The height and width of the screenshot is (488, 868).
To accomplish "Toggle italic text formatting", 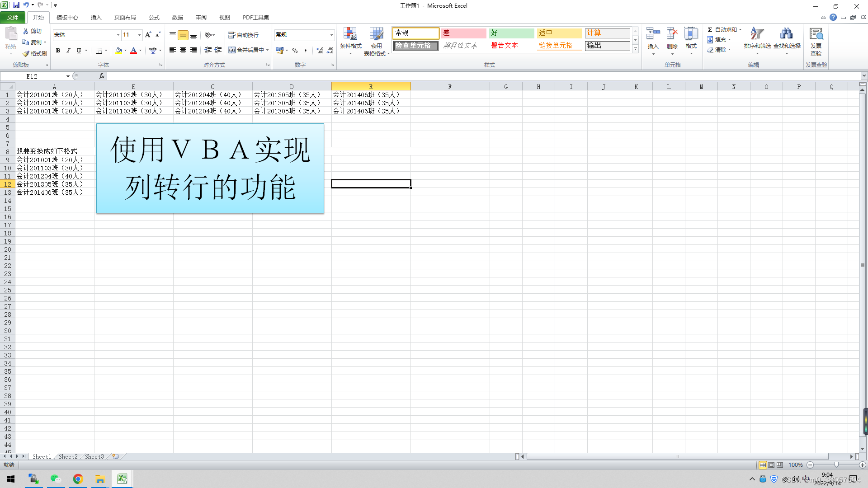I will tap(68, 51).
